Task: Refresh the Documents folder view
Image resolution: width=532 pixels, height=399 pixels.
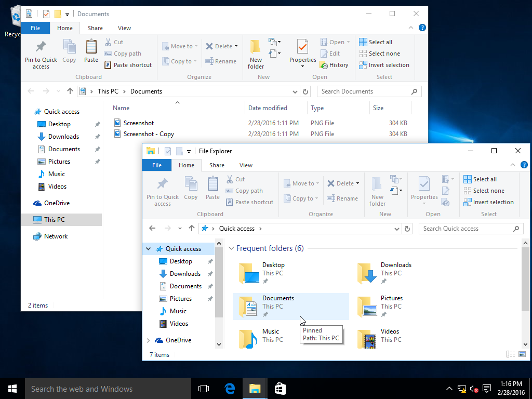Action: (x=305, y=91)
